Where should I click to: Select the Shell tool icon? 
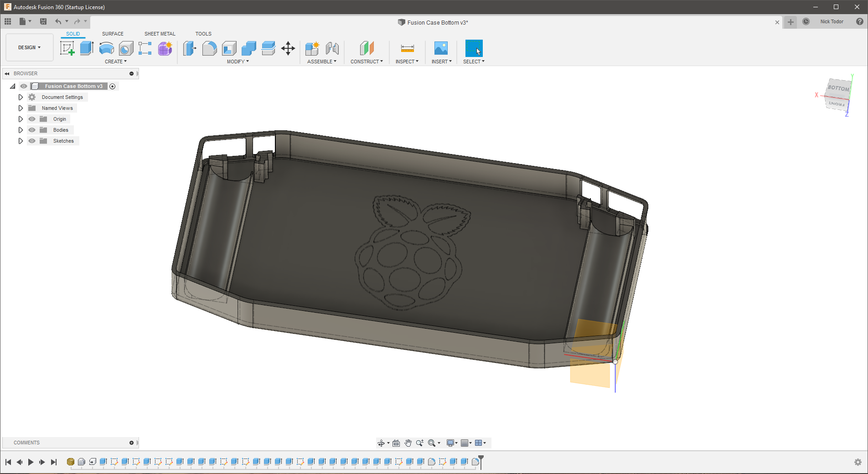point(229,48)
